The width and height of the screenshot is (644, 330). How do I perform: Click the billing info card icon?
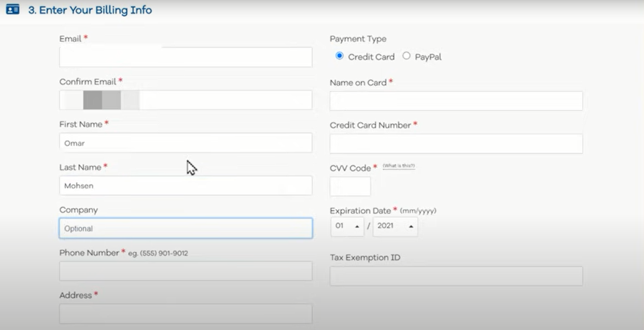12,9
